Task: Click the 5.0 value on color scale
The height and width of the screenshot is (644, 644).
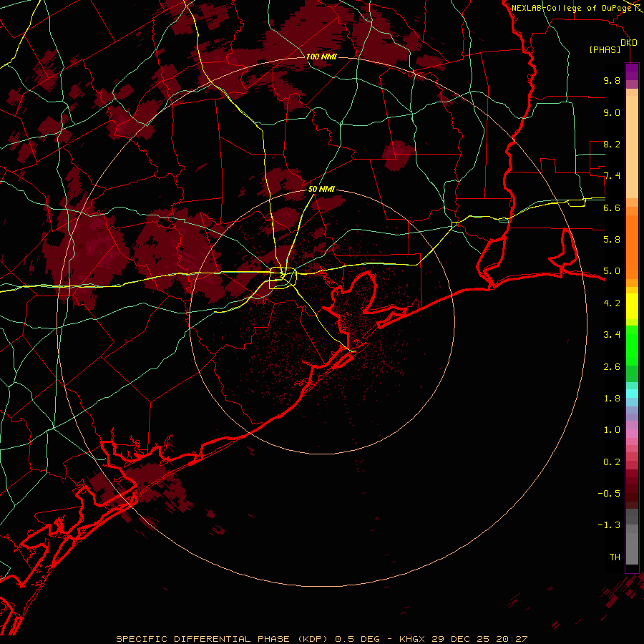Action: click(612, 271)
